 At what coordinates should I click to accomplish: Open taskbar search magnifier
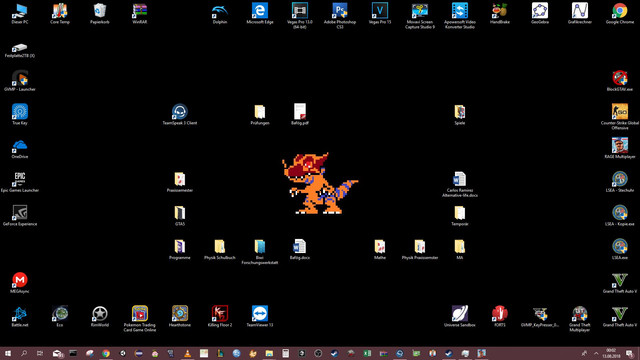[24, 353]
